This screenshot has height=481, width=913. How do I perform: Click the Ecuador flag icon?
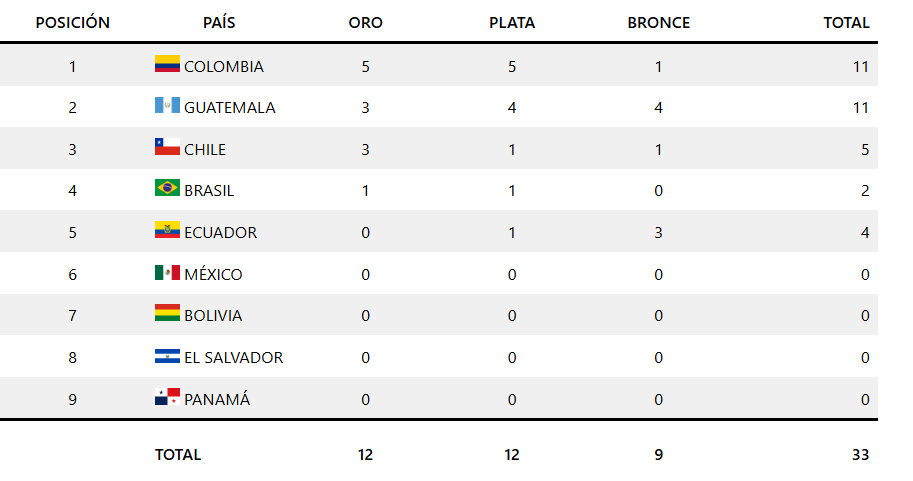coord(167,231)
